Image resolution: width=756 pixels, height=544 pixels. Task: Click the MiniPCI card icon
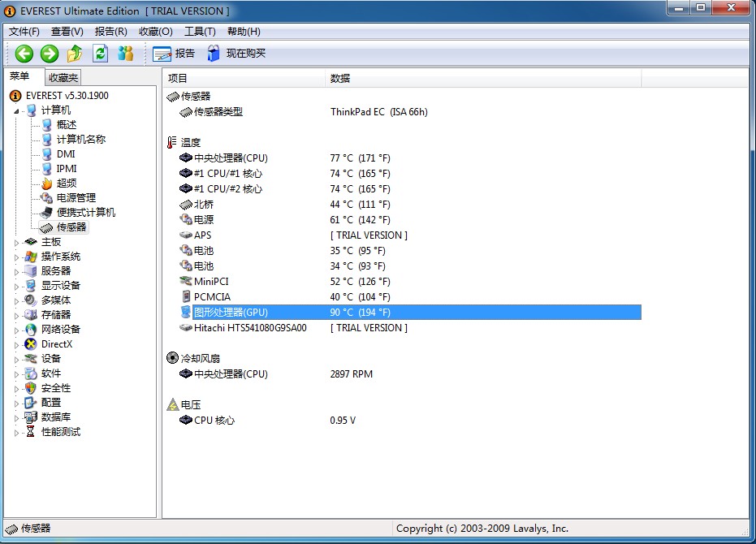pos(186,281)
